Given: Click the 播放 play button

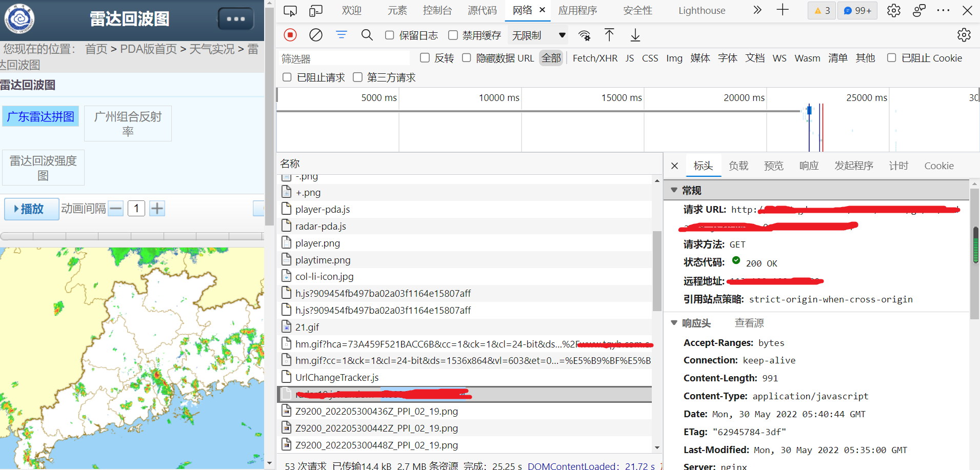Looking at the screenshot, I should 32,209.
